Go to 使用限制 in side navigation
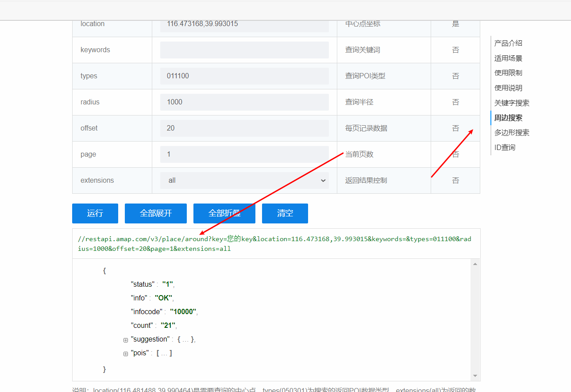Image resolution: width=571 pixels, height=392 pixels. coord(508,73)
